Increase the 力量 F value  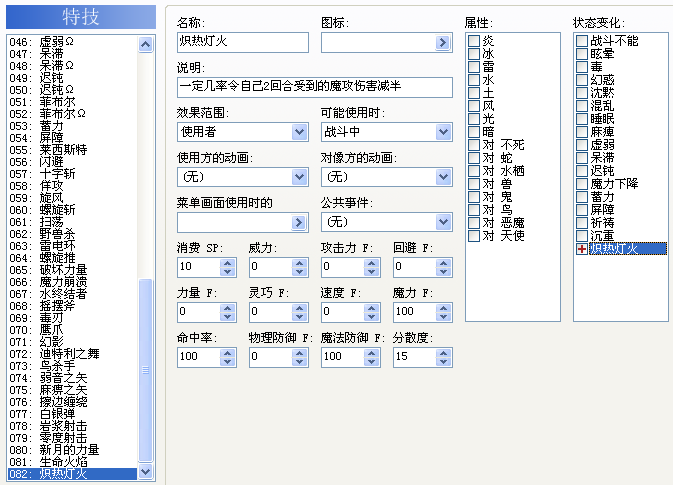pos(227,308)
